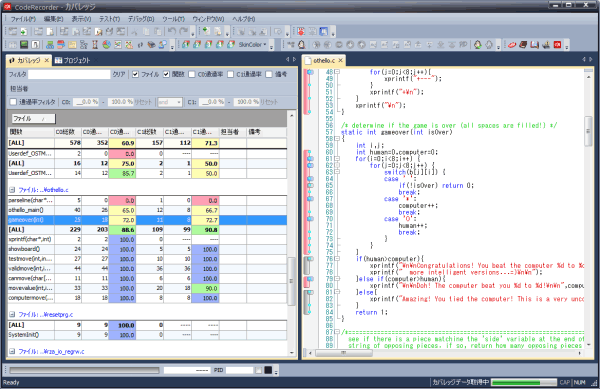Click the C0 minimum 0.0 % field
600x389 pixels.
pos(86,102)
